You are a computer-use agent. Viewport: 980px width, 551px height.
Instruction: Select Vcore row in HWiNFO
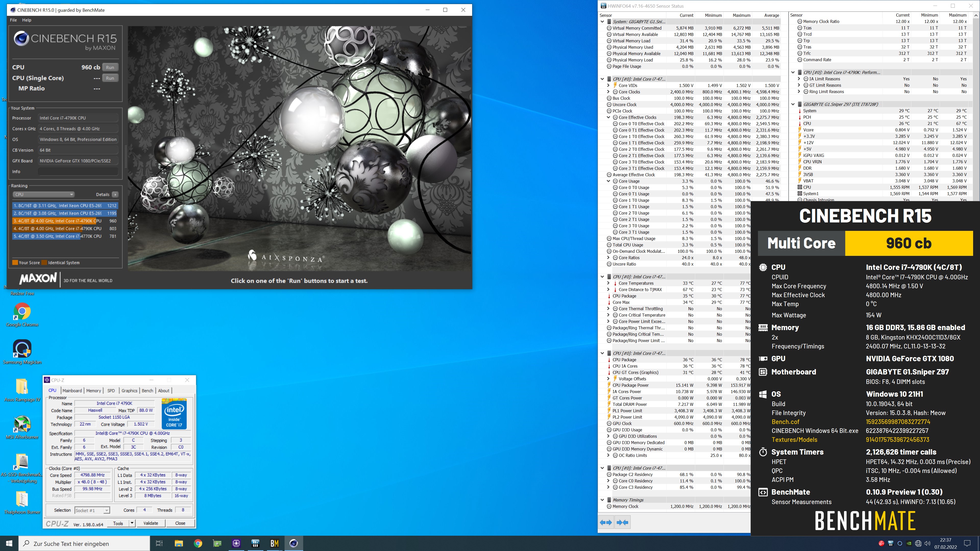point(884,130)
